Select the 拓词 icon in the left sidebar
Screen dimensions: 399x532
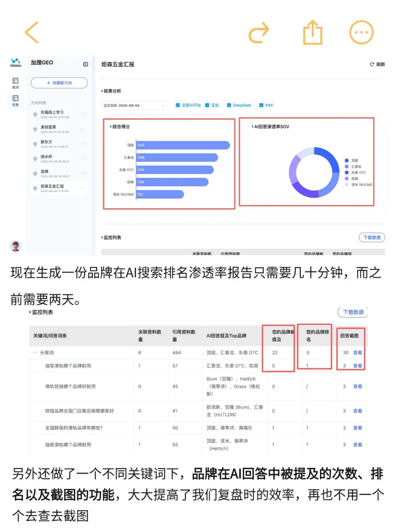[x=15, y=82]
